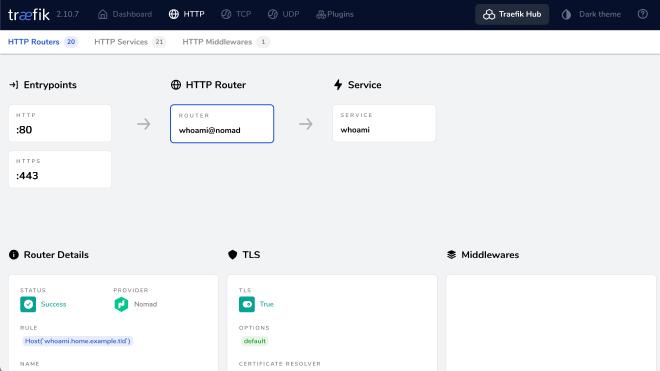Click the version number 2.10.7
The height and width of the screenshot is (371, 660).
tap(67, 14)
